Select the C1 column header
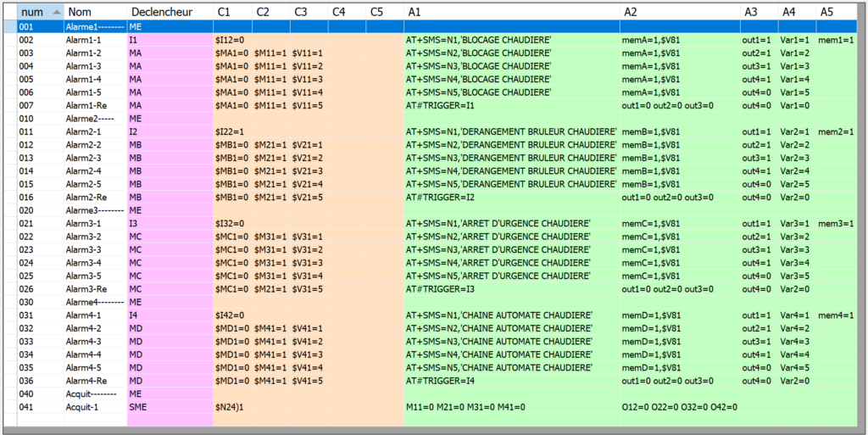Screen dimensions: 868x435 coord(224,12)
